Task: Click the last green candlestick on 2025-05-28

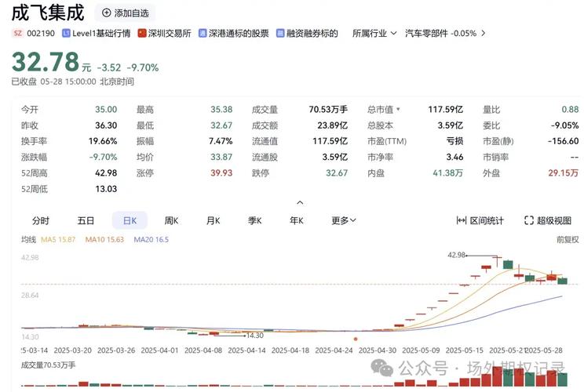Action: click(562, 281)
